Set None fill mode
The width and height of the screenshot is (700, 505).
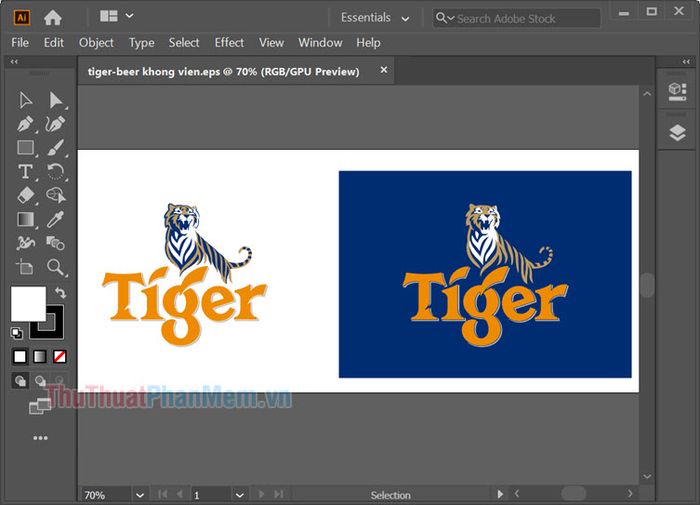pyautogui.click(x=59, y=356)
